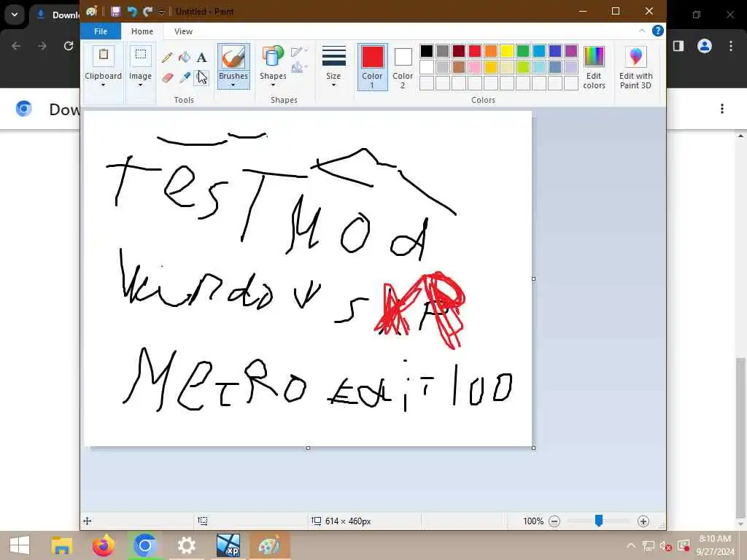This screenshot has width=747, height=560.
Task: Open Edit colors dialog
Action: pyautogui.click(x=594, y=68)
